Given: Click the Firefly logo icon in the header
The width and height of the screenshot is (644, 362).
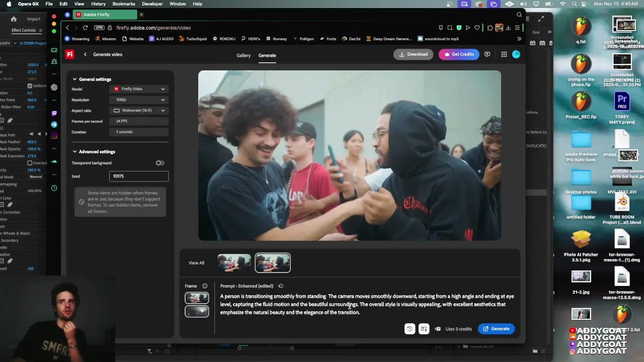Looking at the screenshot, I should [70, 54].
